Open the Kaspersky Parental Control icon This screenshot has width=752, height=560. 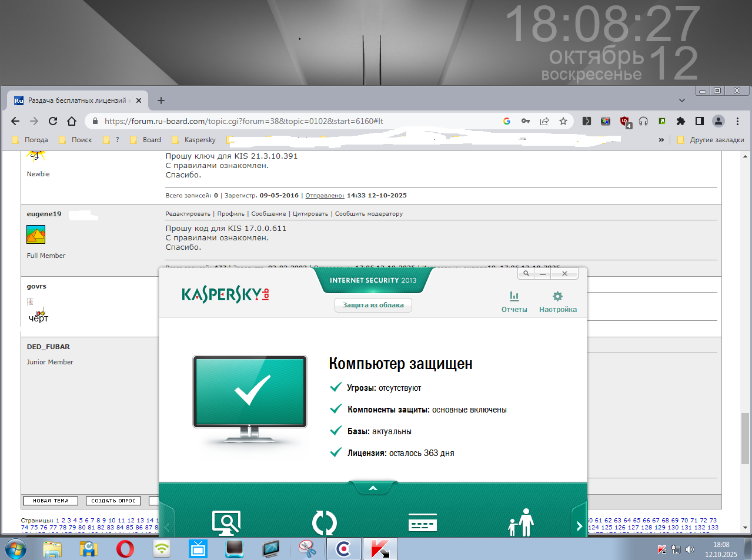coord(521,522)
